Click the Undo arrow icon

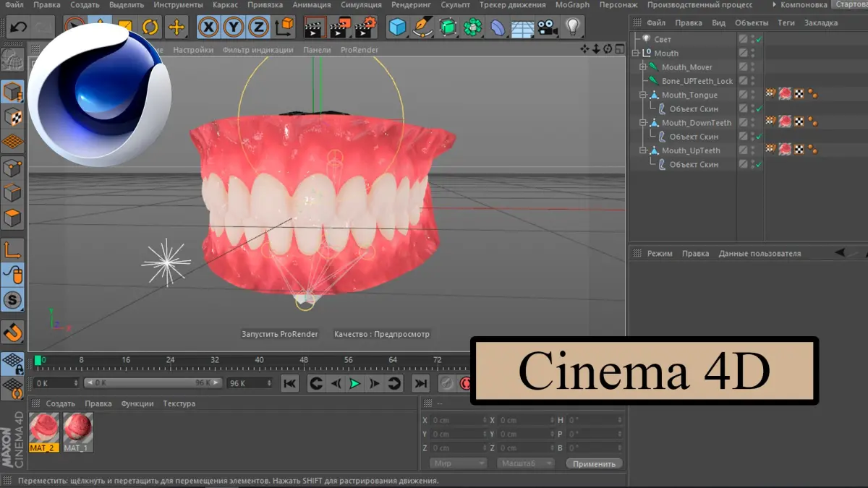pyautogui.click(x=18, y=27)
